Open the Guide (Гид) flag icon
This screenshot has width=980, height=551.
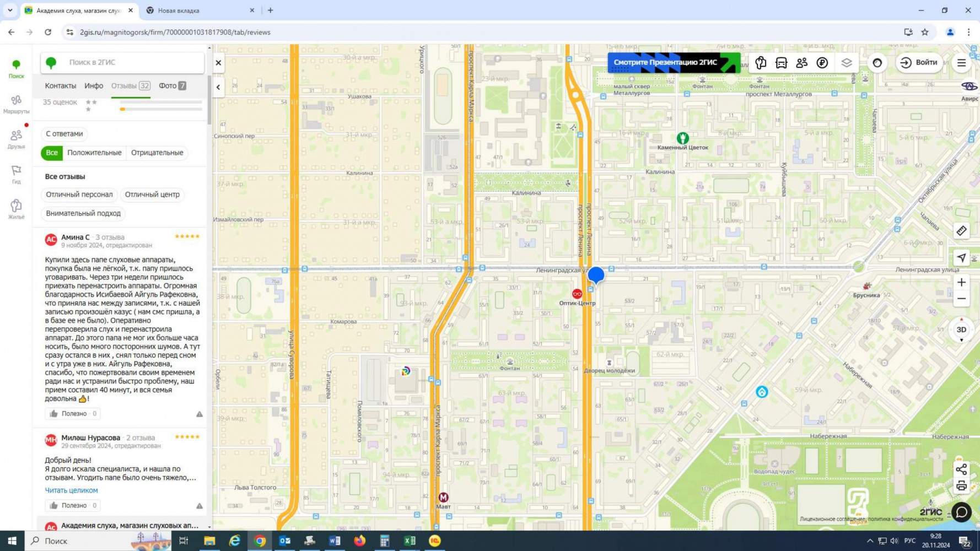pos(16,174)
